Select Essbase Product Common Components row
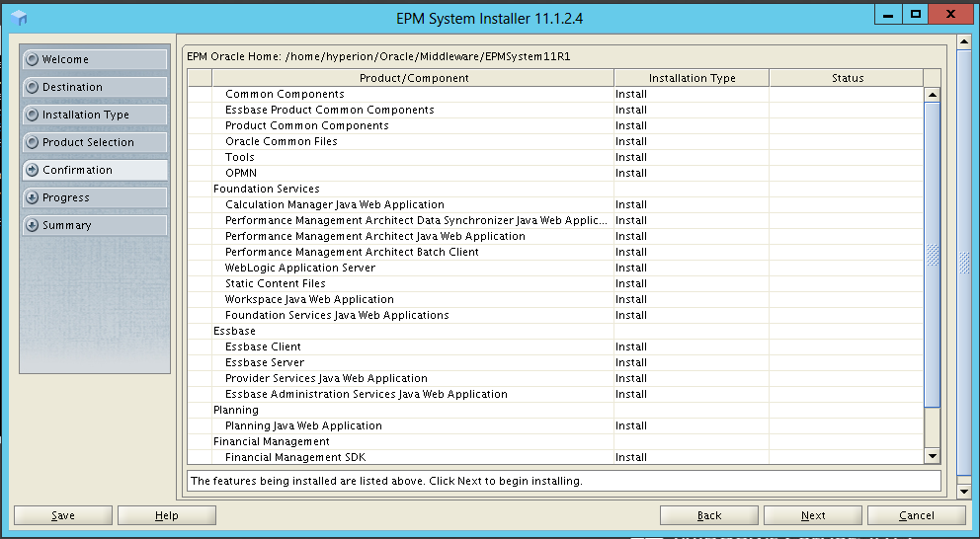 pyautogui.click(x=555, y=110)
